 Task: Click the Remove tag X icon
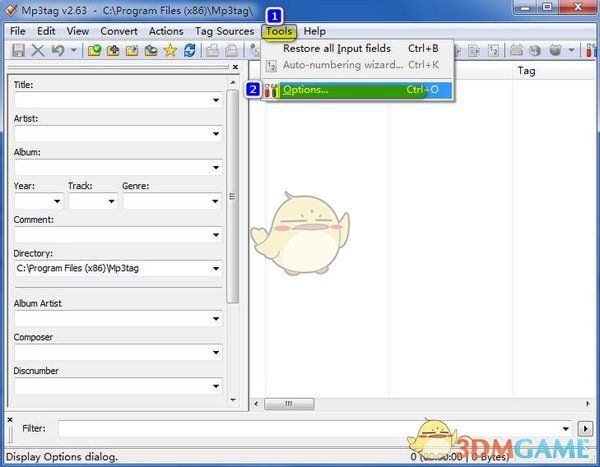click(x=38, y=50)
